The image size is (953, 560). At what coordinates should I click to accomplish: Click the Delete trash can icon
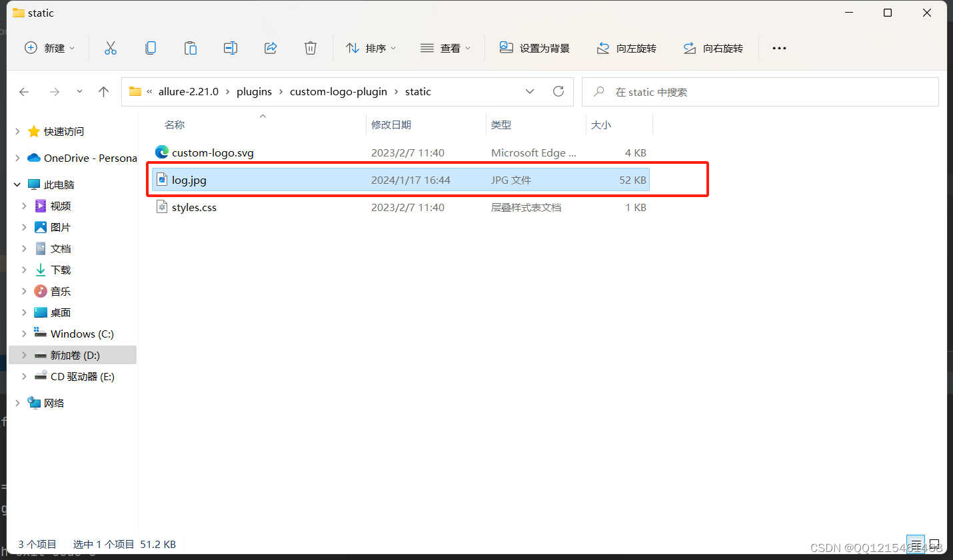pos(311,48)
